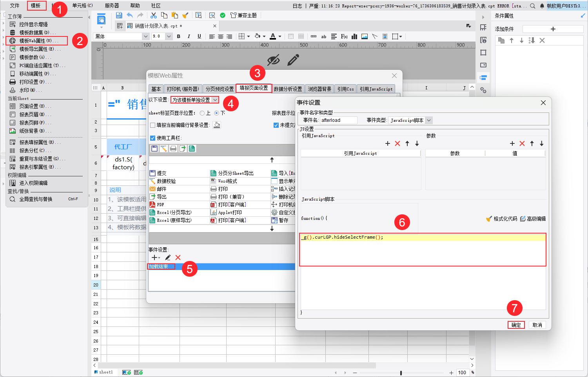
Task: Click zoom in plus next to slider
Action: (451, 373)
